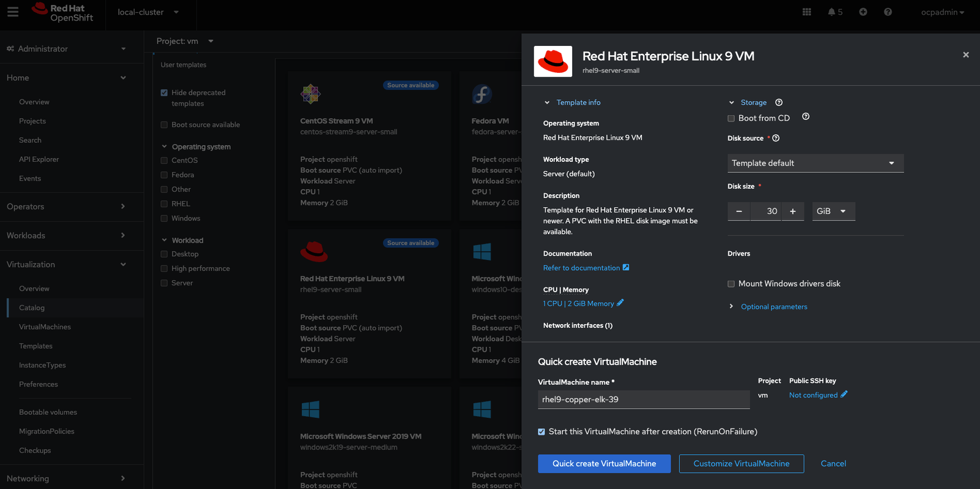The image size is (980, 489).
Task: Increase disk size with the plus button
Action: click(x=793, y=211)
